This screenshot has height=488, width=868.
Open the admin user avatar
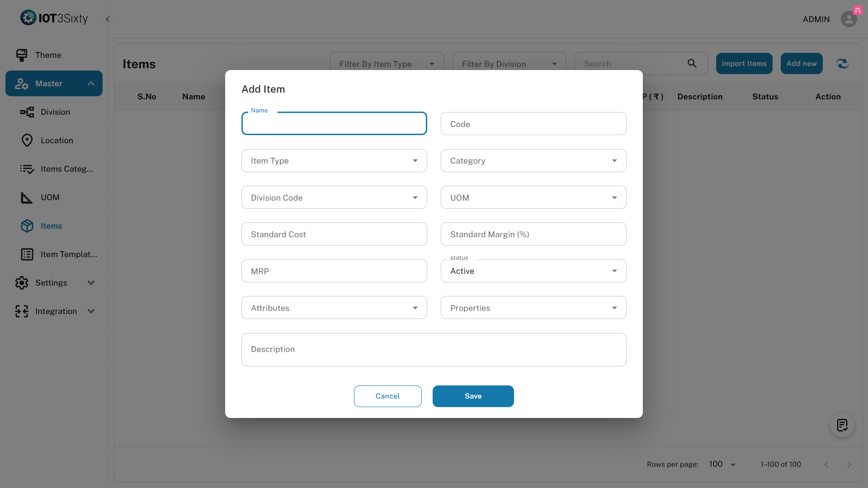tap(849, 19)
